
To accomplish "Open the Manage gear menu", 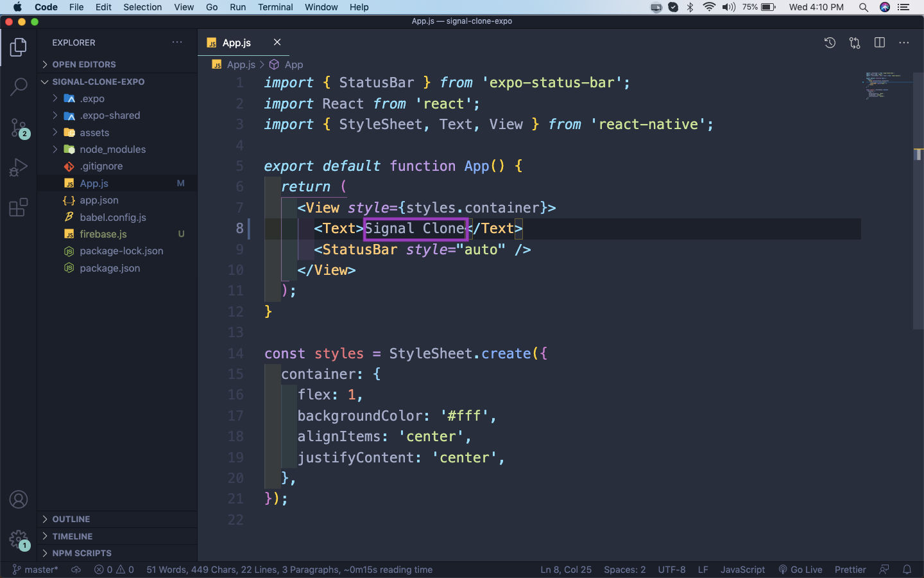I will point(19,539).
